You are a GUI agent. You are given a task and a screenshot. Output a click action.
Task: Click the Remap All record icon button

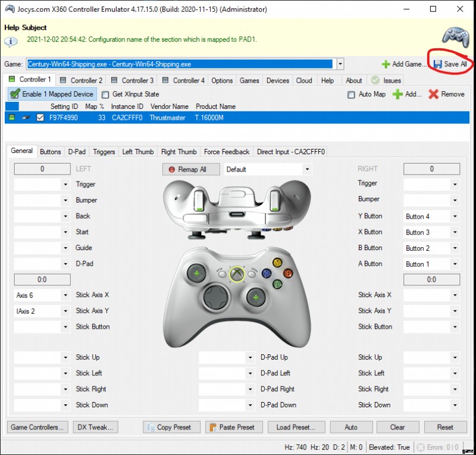pos(173,169)
